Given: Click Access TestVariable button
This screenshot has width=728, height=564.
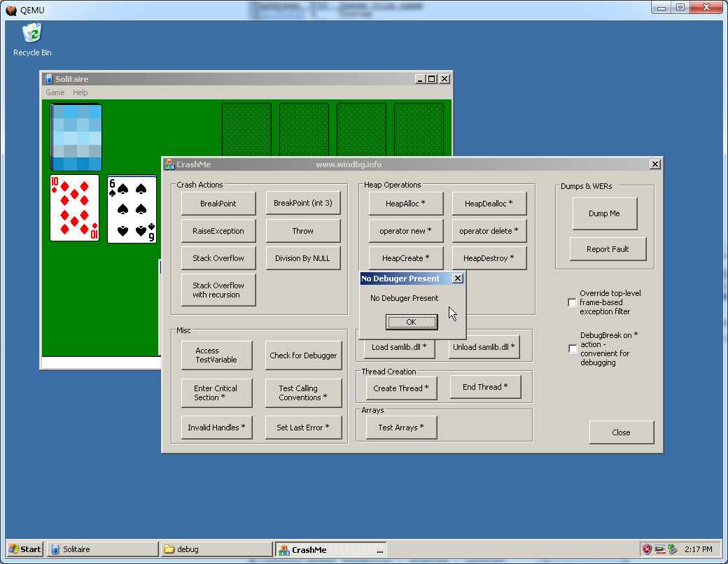Looking at the screenshot, I should [x=216, y=355].
